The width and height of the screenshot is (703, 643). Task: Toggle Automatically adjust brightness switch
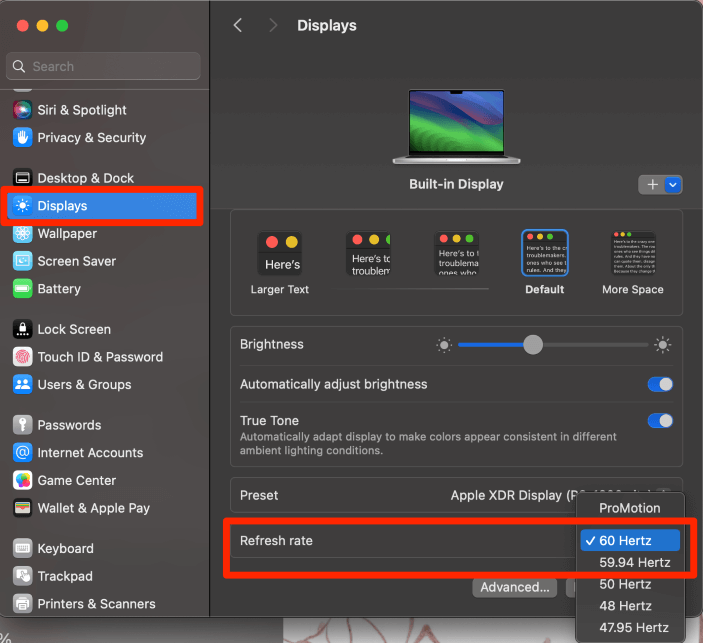tap(660, 384)
